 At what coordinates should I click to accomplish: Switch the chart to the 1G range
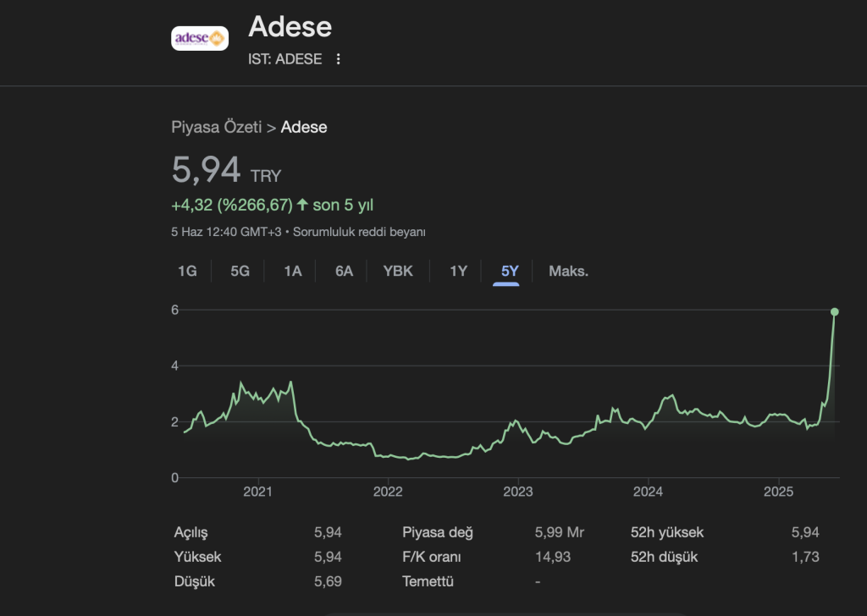[187, 272]
